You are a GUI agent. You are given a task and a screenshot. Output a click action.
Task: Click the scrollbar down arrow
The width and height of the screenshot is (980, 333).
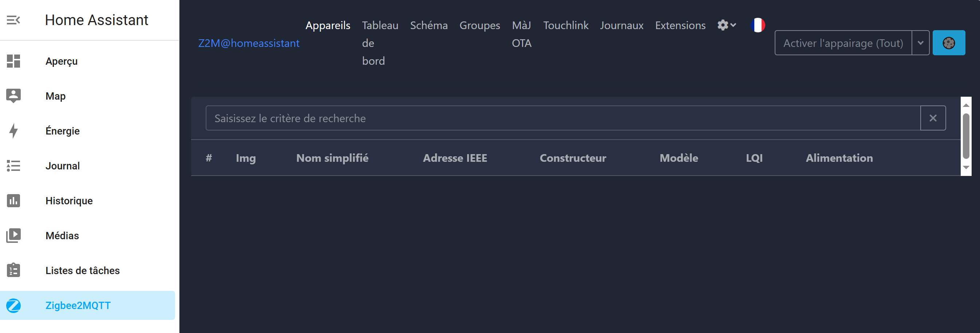coord(965,168)
